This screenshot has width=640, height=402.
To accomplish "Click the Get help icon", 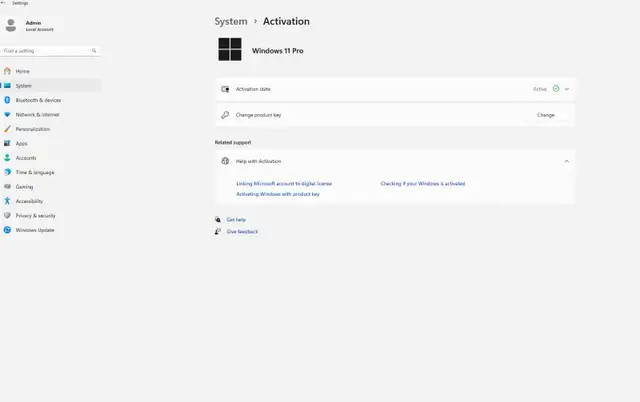I will point(218,220).
